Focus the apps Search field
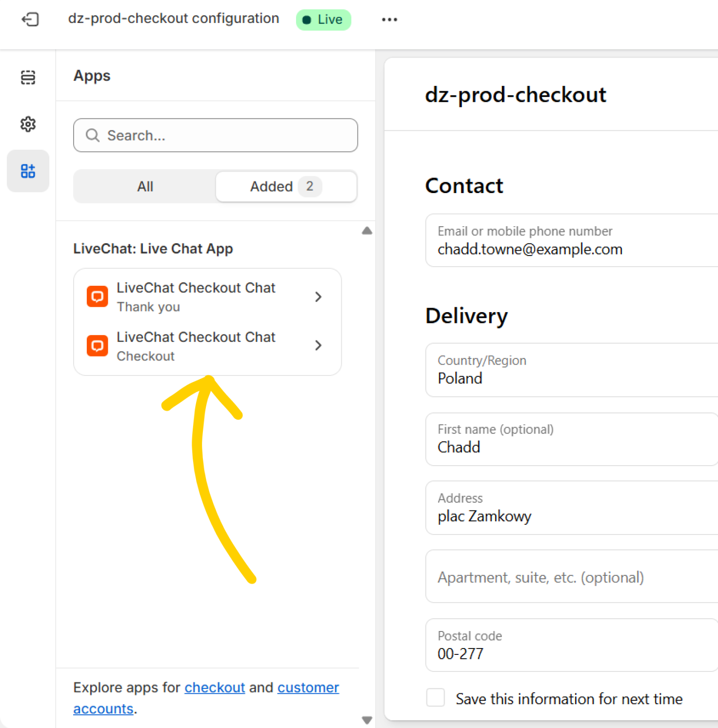The width and height of the screenshot is (718, 728). click(216, 135)
